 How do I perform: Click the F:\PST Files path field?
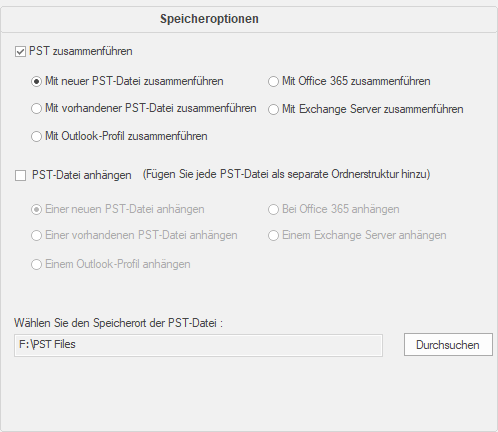click(x=198, y=345)
